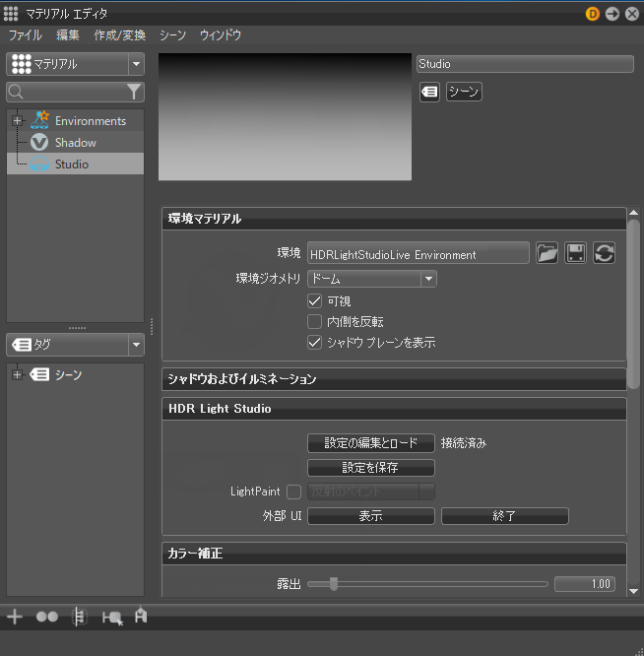The height and width of the screenshot is (656, 644).
Task: Click the HDRLightStudioLive Environment path field
Action: point(419,253)
